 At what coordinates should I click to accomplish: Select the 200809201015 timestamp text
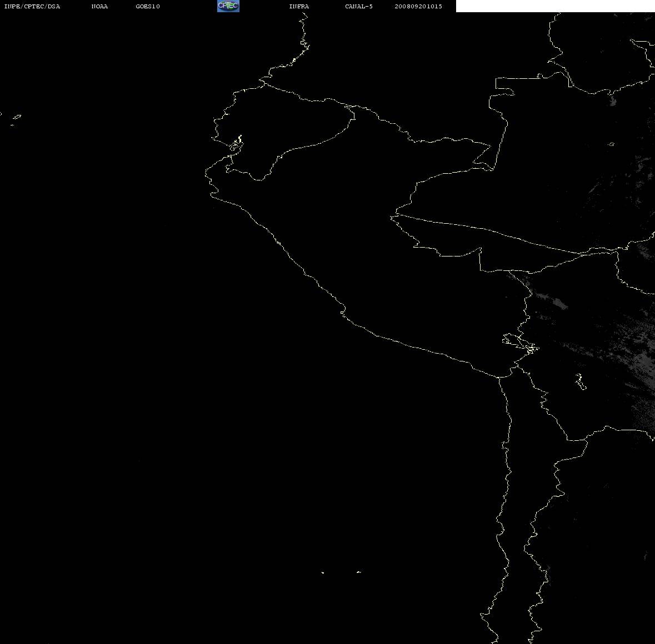pyautogui.click(x=418, y=6)
